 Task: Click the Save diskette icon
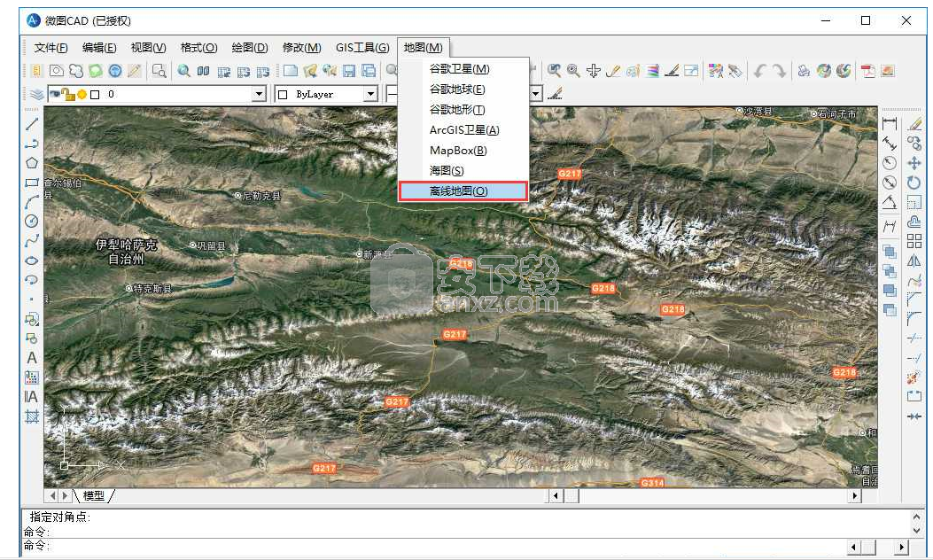pyautogui.click(x=349, y=72)
